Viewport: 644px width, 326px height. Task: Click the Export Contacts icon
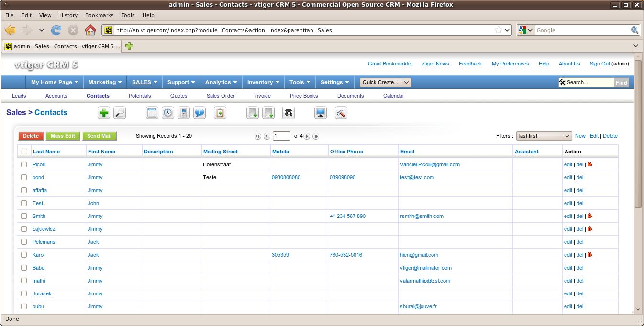pyautogui.click(x=268, y=113)
